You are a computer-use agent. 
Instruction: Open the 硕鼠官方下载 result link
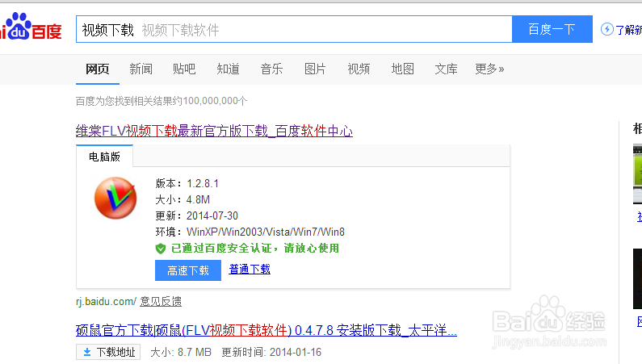coord(266,330)
